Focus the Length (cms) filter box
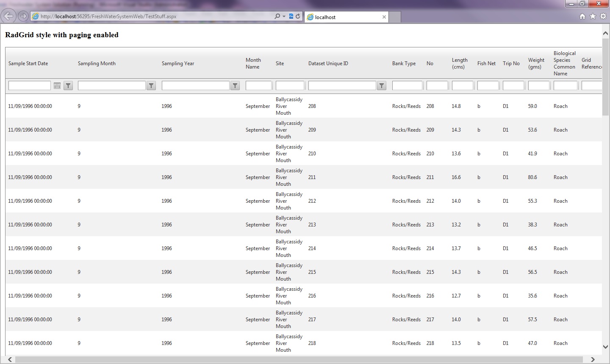Screen dimensions: 610x364 tap(463, 85)
